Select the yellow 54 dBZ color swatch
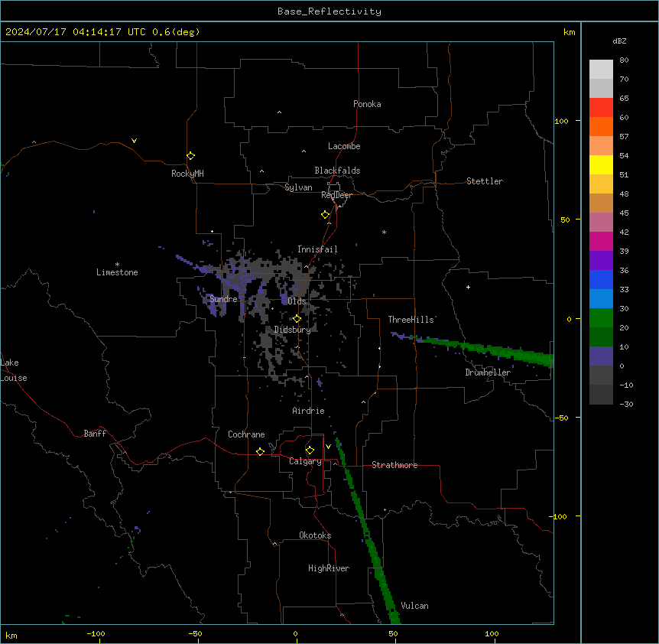 (x=601, y=164)
